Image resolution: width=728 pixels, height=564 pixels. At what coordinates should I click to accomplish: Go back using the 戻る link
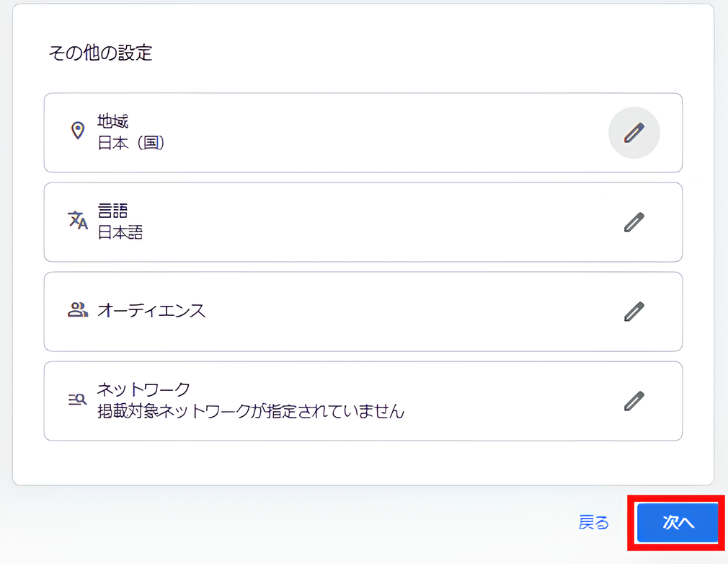(x=592, y=523)
